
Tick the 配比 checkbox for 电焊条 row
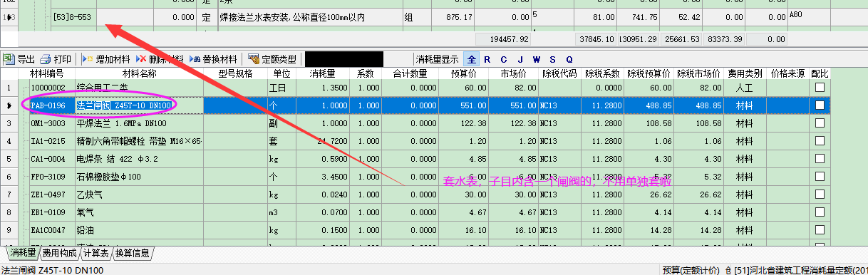[820, 158]
